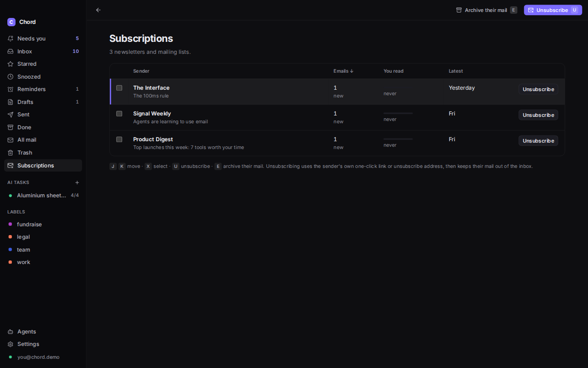Click the Chord logo icon
588x368 pixels.
click(x=11, y=22)
